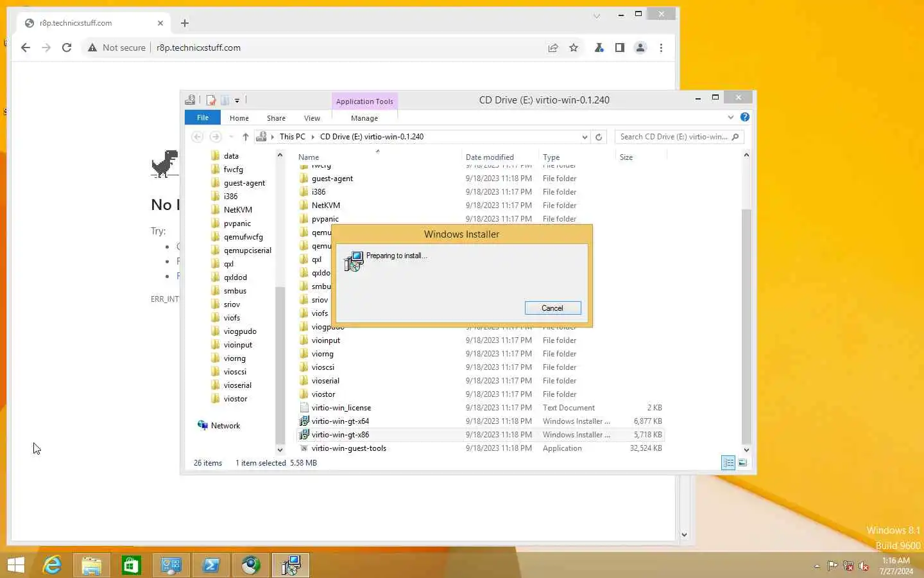Select qemupciserial in the navigation pane
The height and width of the screenshot is (578, 924).
click(247, 250)
